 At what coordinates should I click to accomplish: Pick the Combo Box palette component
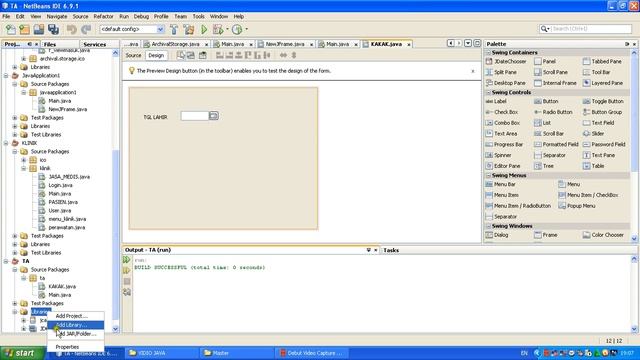tap(503, 123)
